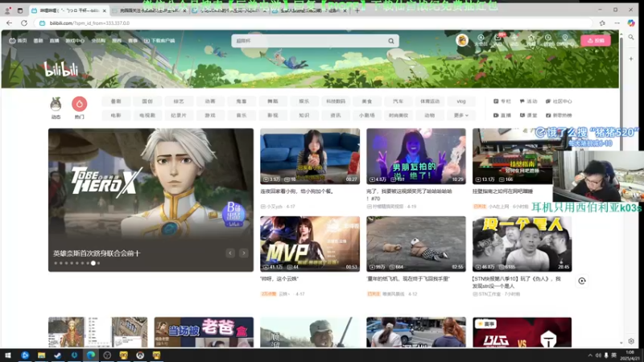Screen dimensions: 644x362
Task: Select the 游戏 category chip
Action: pyautogui.click(x=210, y=115)
